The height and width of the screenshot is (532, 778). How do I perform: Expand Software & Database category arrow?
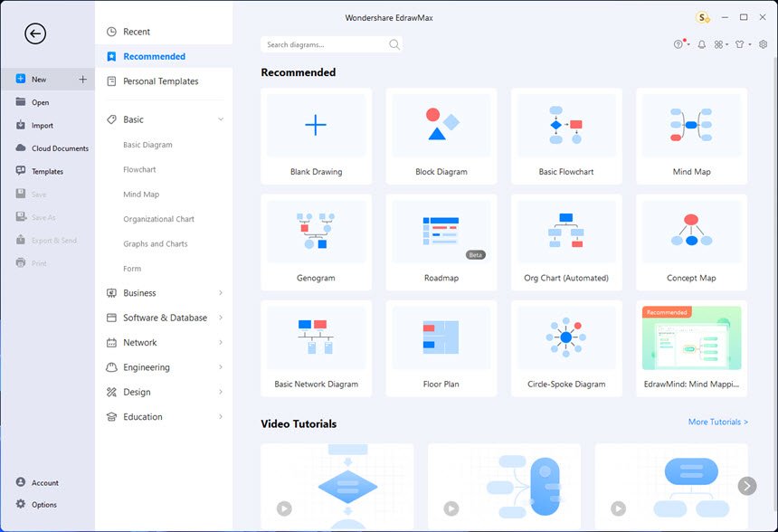pyautogui.click(x=221, y=318)
